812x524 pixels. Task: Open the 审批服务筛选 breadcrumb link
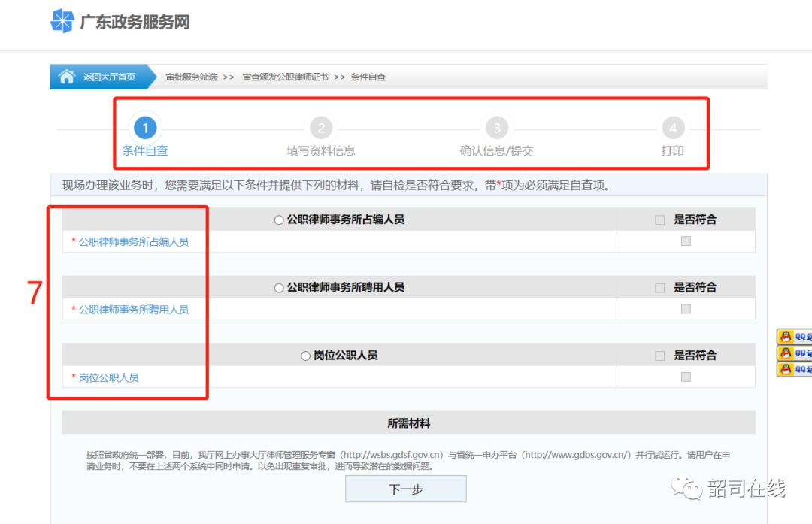pos(192,77)
